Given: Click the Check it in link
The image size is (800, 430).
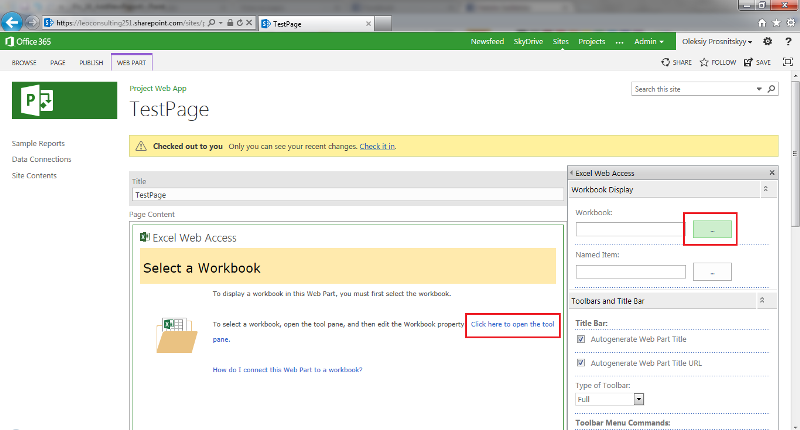Looking at the screenshot, I should [377, 146].
